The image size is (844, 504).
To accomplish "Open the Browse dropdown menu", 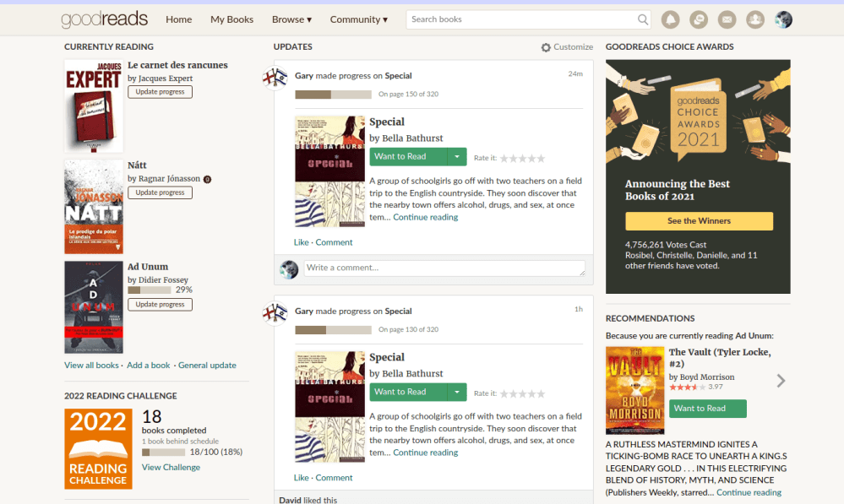I will coord(291,19).
